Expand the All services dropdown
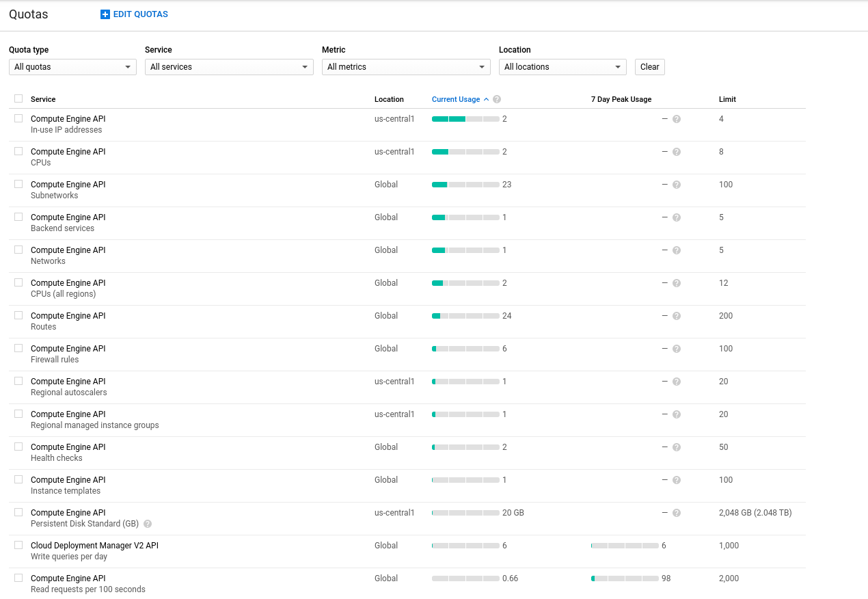868x599 pixels. (x=229, y=67)
